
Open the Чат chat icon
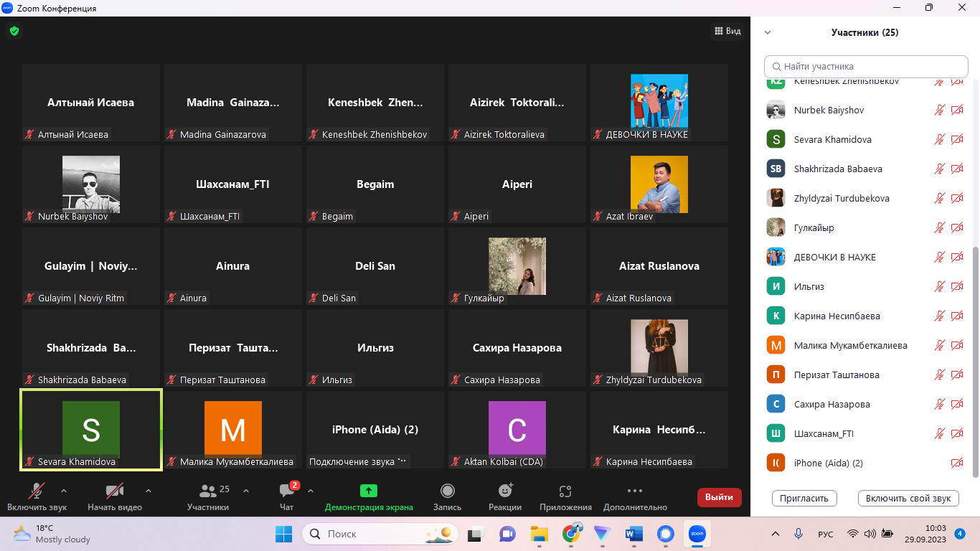[x=287, y=491]
